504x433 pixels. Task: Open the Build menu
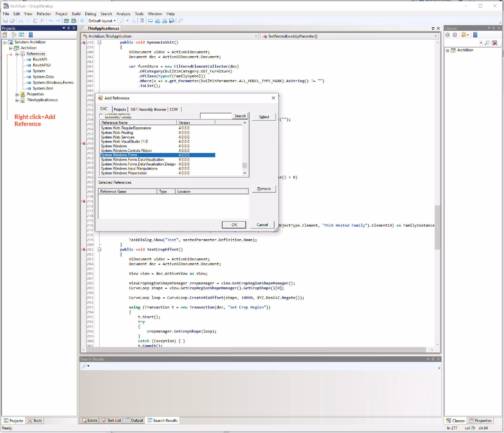pyautogui.click(x=76, y=14)
